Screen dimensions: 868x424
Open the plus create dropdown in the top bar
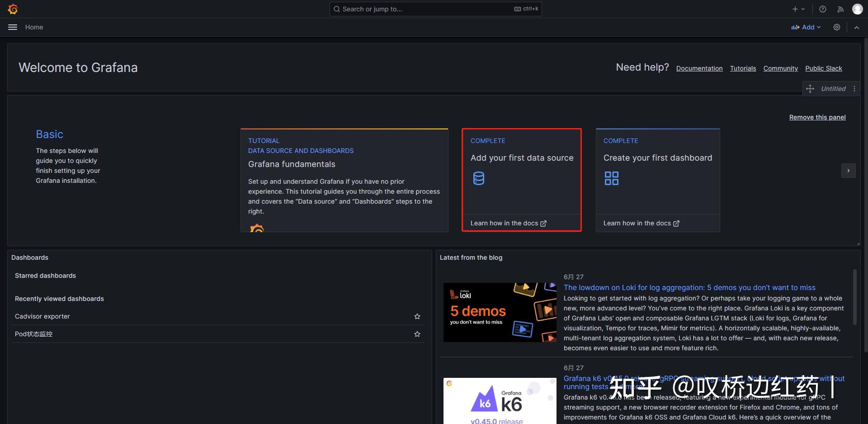pyautogui.click(x=797, y=9)
